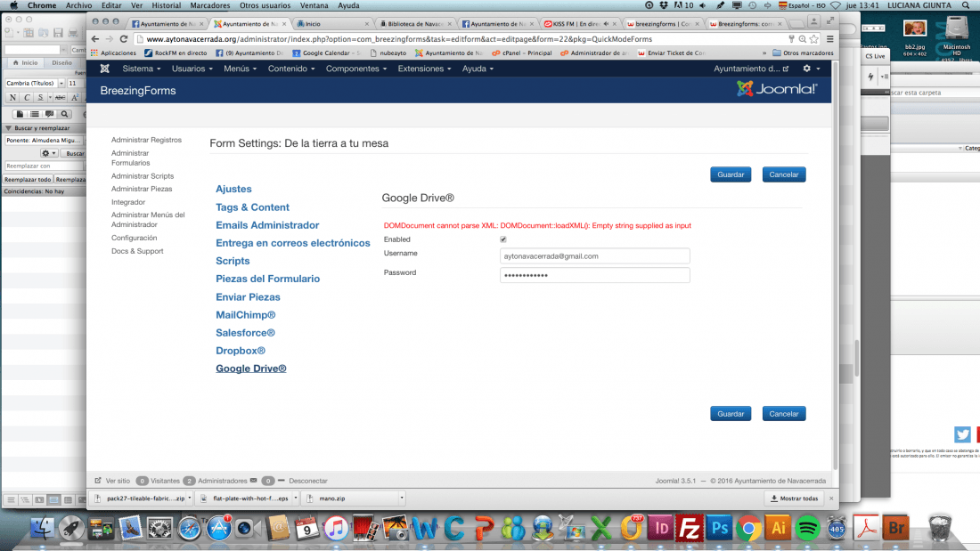This screenshot has width=980, height=551.
Task: Click the Chrome address bar URL
Action: (x=400, y=39)
